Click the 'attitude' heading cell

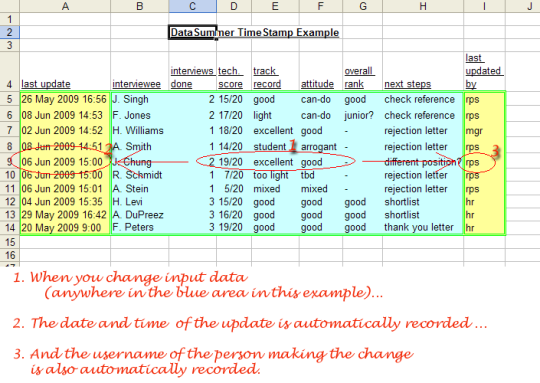point(321,72)
